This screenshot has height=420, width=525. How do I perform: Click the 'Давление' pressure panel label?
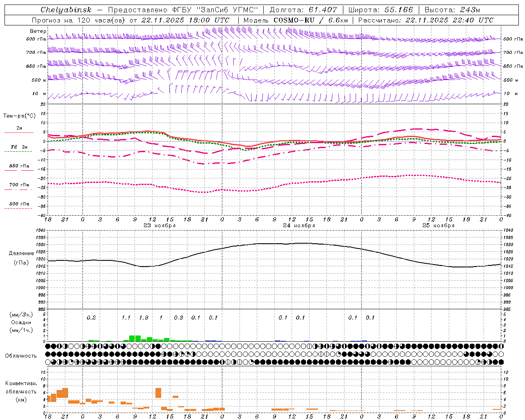click(x=21, y=253)
